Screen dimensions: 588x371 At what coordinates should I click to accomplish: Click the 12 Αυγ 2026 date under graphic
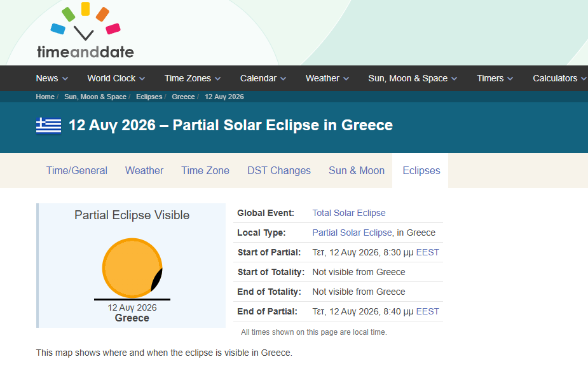coord(132,307)
